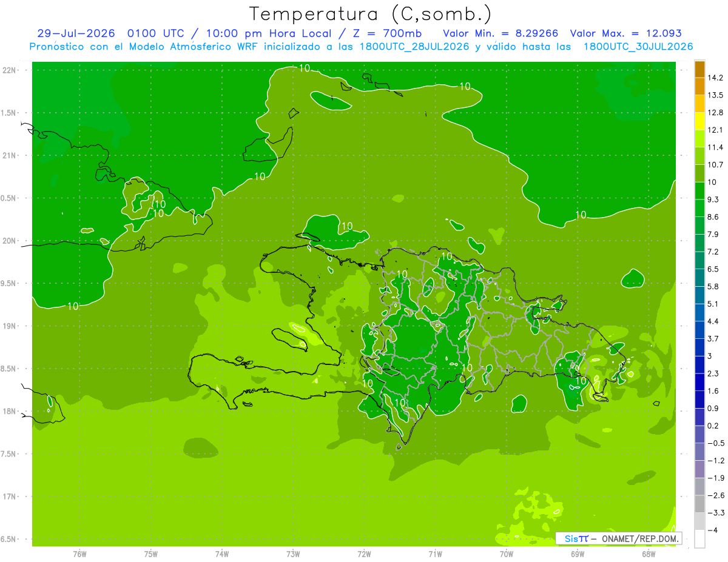Click the '5.8' legend value
The image size is (728, 562).
713,286
